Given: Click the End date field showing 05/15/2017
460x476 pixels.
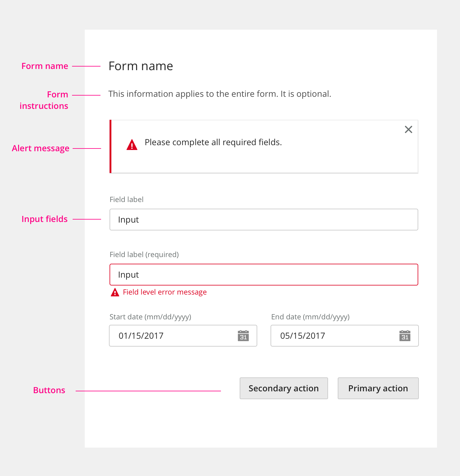Looking at the screenshot, I should tap(333, 336).
